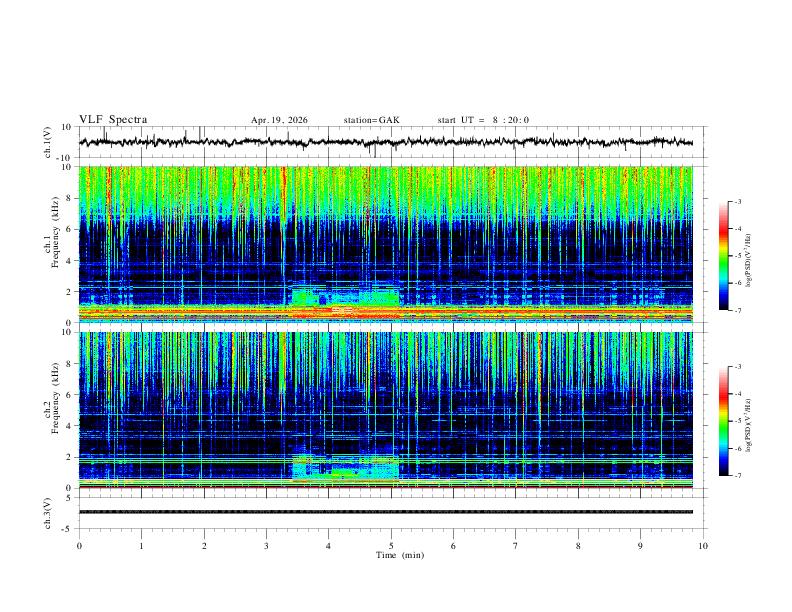Click the 5 minute tick on time axis
Screen dimensions: 792x612
[x=391, y=546]
